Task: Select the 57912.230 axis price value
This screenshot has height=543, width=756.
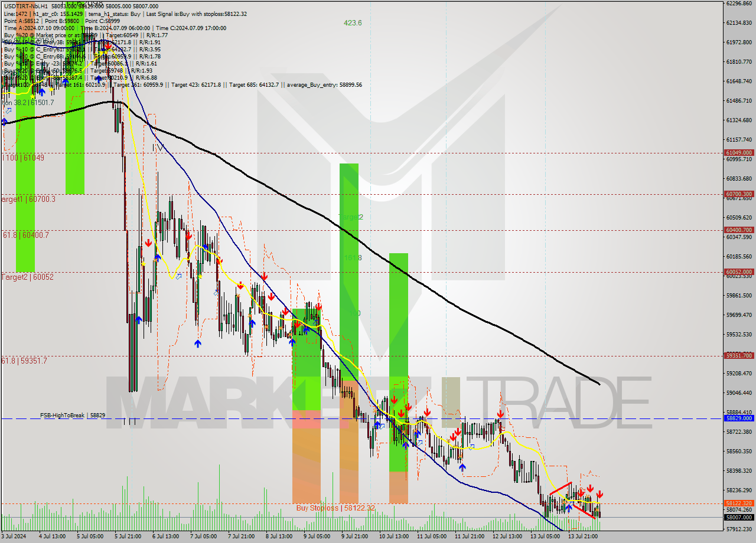Action: tap(738, 529)
